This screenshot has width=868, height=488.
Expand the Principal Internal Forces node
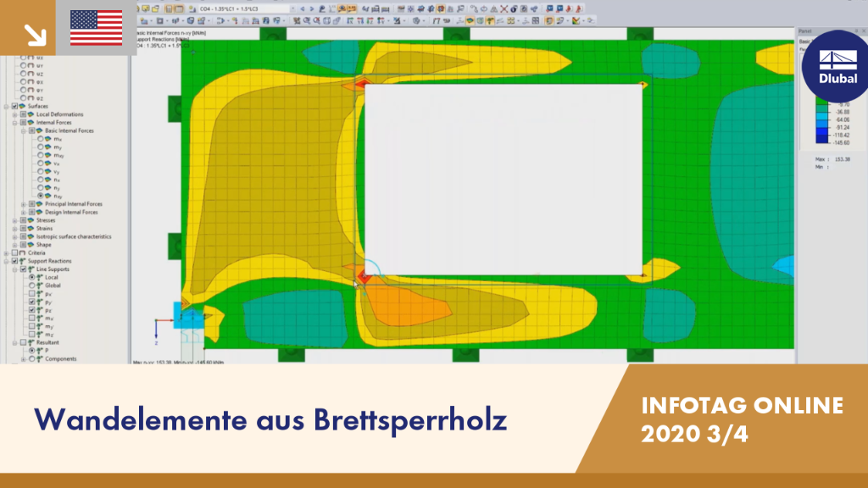coord(24,204)
